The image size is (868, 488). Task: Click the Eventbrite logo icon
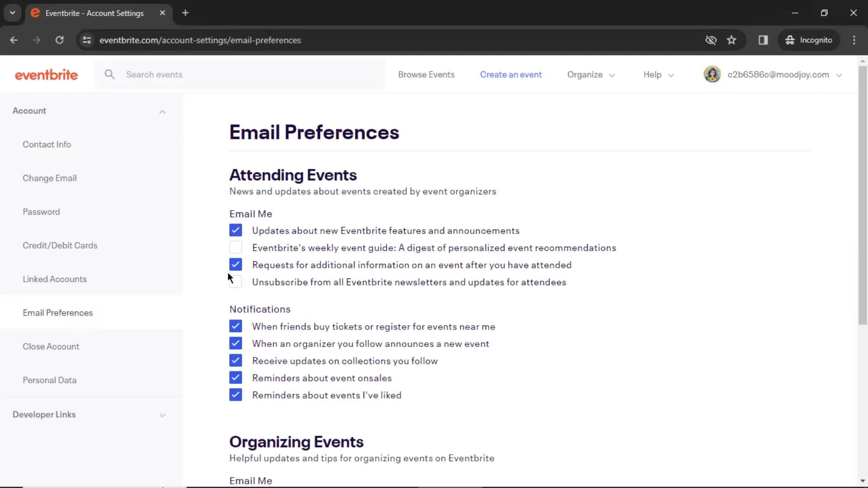pyautogui.click(x=46, y=74)
